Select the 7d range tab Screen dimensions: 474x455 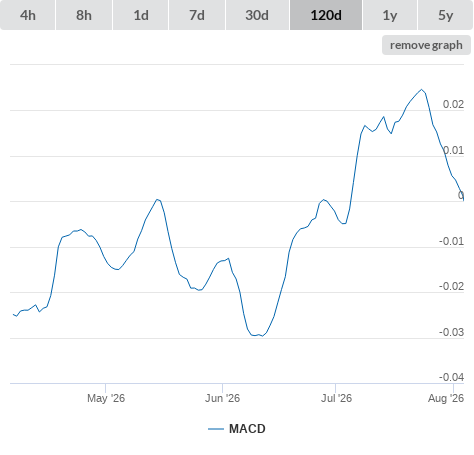tap(197, 15)
